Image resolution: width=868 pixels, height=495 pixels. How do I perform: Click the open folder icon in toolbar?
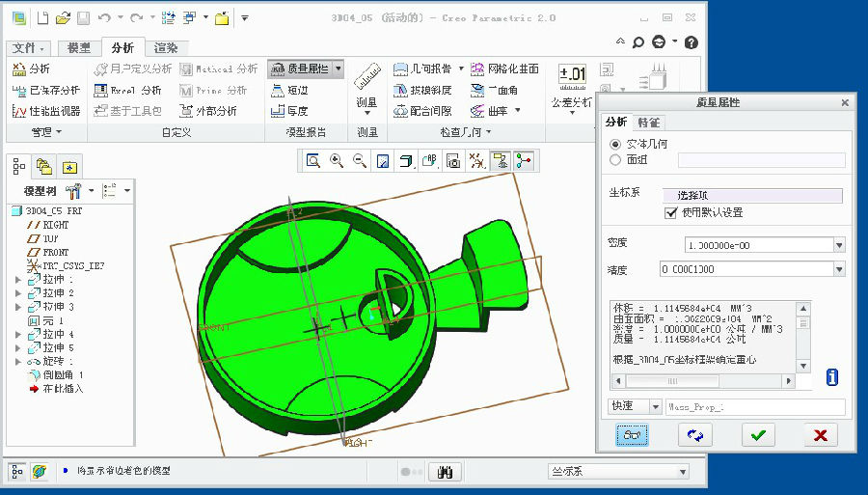coord(63,17)
